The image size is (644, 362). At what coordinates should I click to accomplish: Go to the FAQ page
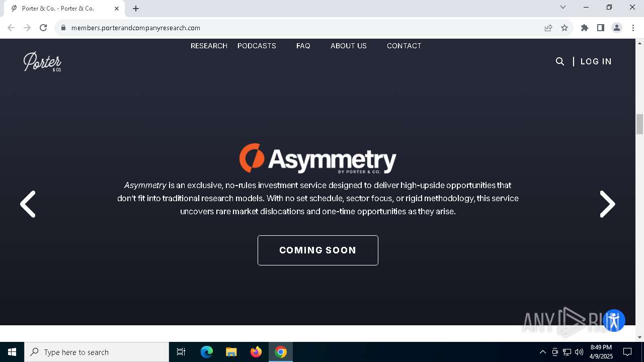[x=303, y=46]
